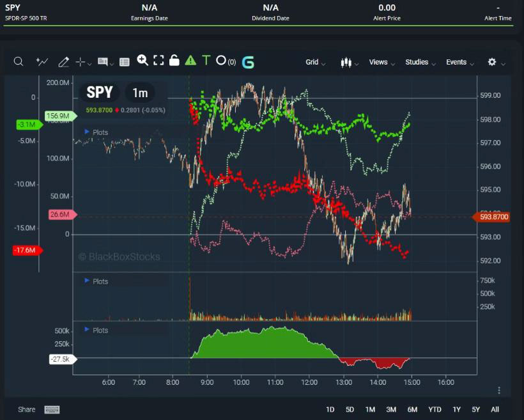Show the data table list icon
Viewport: 524px width, 420px height.
tap(125, 62)
